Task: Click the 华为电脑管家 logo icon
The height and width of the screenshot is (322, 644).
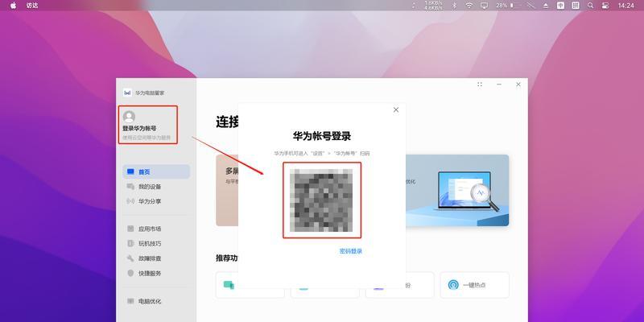Action: pyautogui.click(x=127, y=93)
